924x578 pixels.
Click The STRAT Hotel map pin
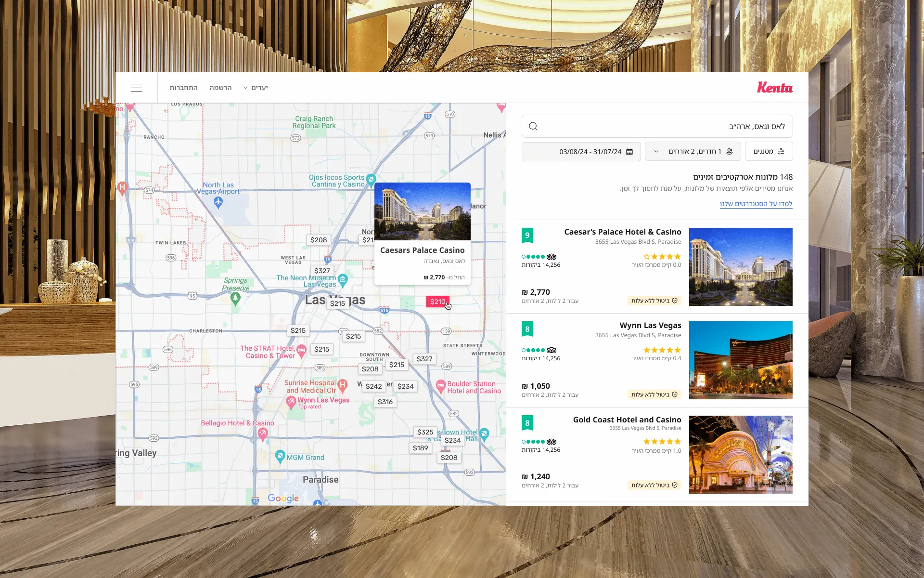[302, 350]
